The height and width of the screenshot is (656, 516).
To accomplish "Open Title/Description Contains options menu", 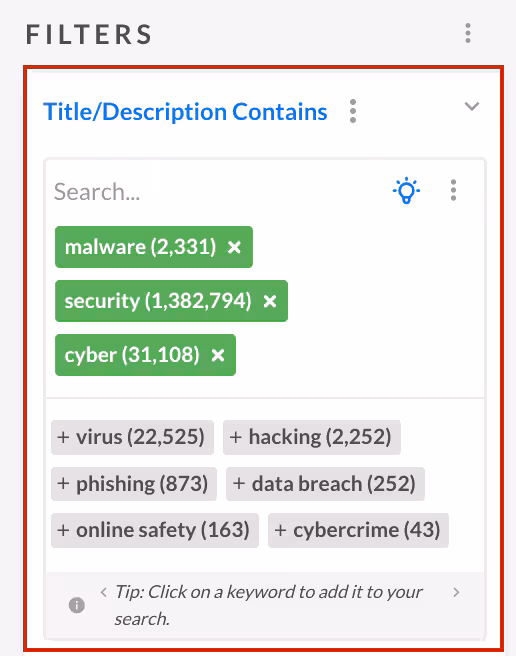I will point(353,111).
